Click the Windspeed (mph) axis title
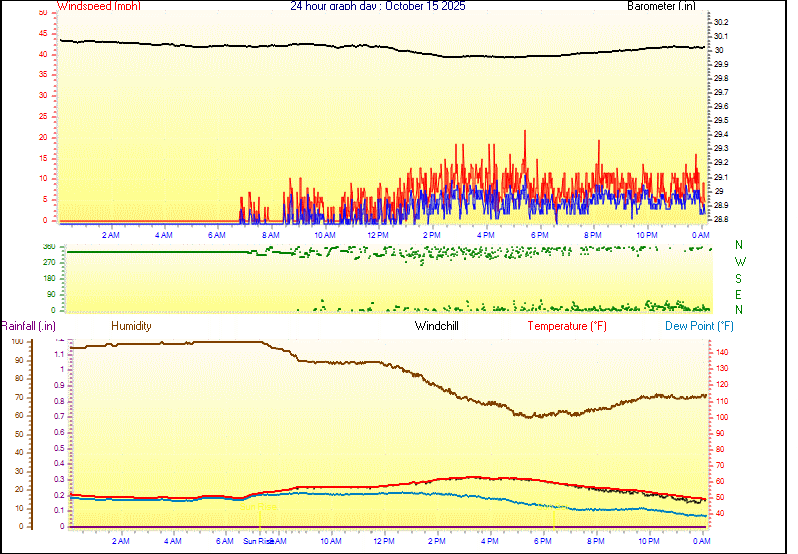The image size is (798, 554). pyautogui.click(x=99, y=6)
